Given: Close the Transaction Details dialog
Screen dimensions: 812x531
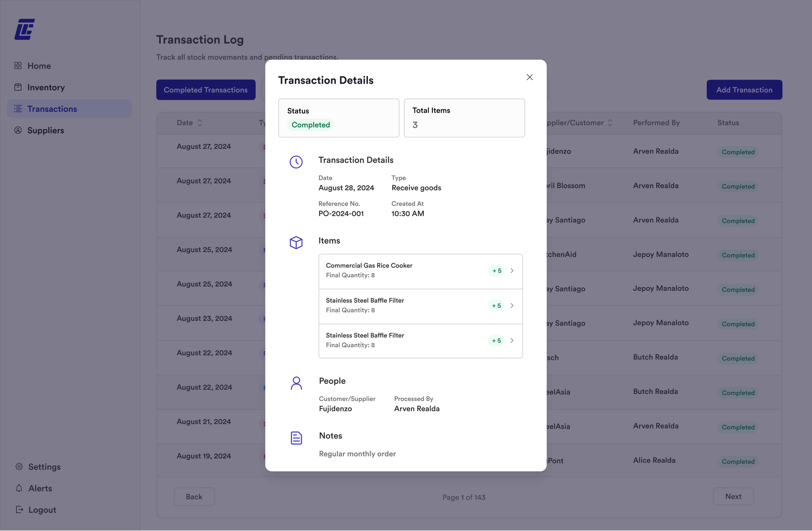Looking at the screenshot, I should pyautogui.click(x=530, y=77).
